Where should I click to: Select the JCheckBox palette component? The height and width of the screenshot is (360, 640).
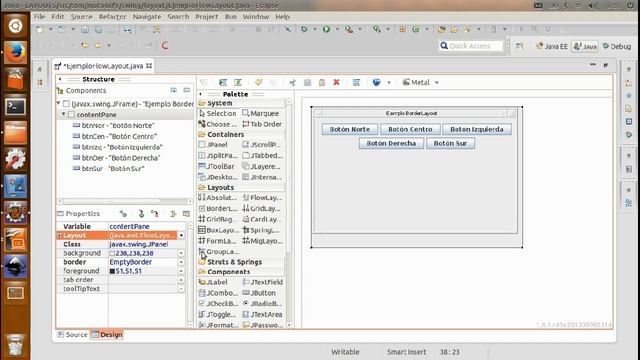coord(218,304)
